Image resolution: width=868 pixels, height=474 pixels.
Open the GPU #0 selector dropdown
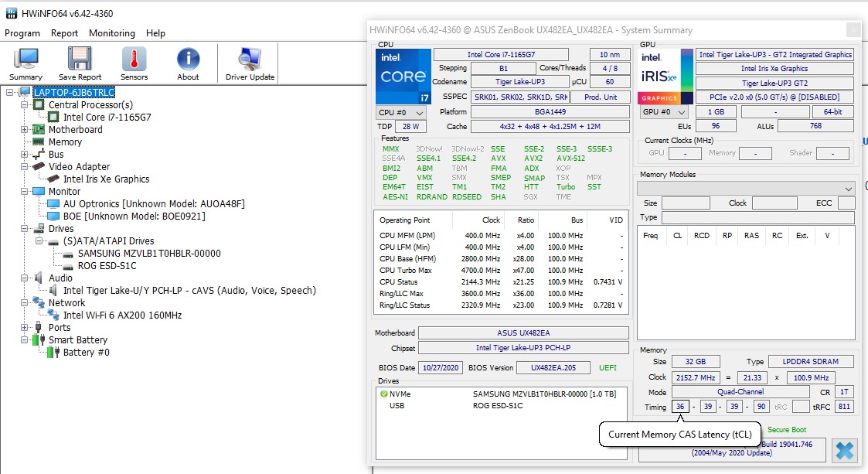pyautogui.click(x=664, y=112)
